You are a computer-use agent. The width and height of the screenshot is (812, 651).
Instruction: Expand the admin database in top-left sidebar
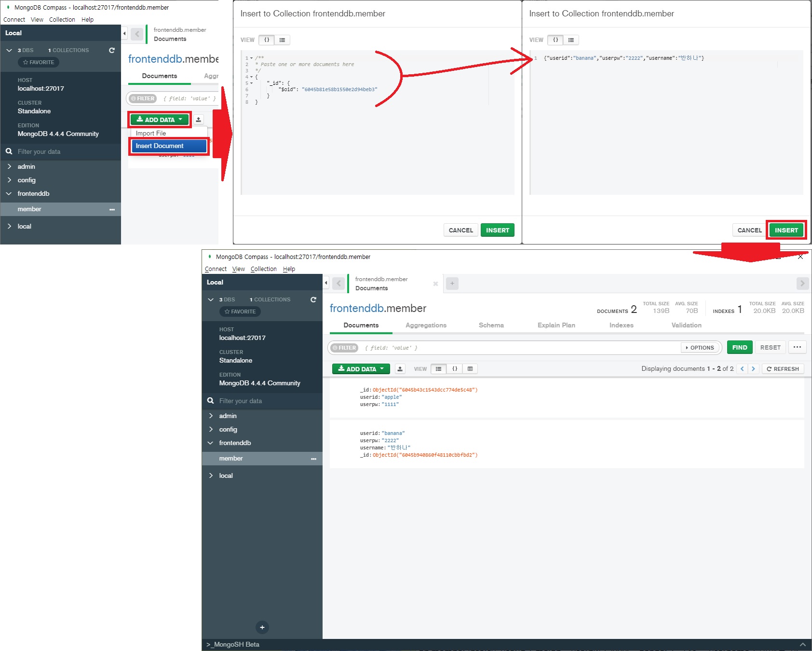click(x=9, y=166)
